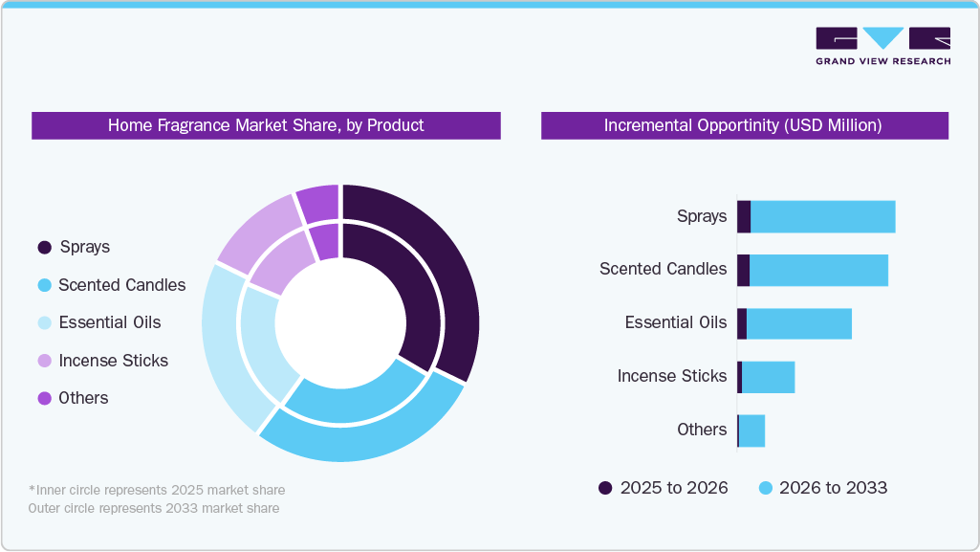This screenshot has width=980, height=552.
Task: Select the blue Scented Candles legend dot
Action: coord(42,285)
